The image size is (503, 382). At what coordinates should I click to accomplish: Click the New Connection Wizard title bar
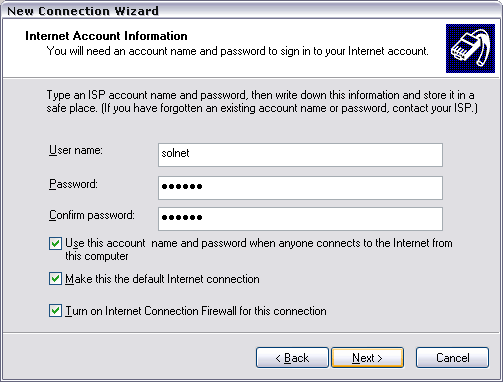(251, 10)
